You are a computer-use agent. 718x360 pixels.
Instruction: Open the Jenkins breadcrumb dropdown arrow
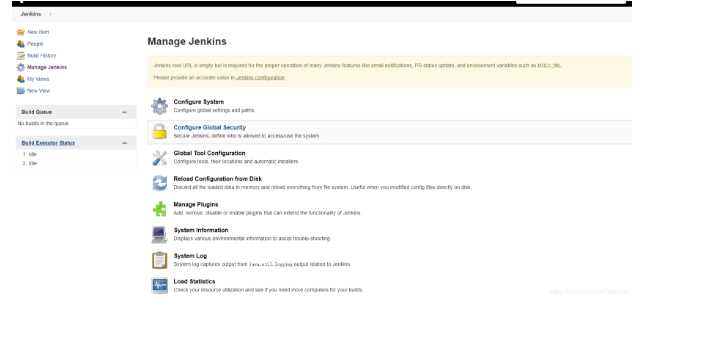[x=50, y=14]
